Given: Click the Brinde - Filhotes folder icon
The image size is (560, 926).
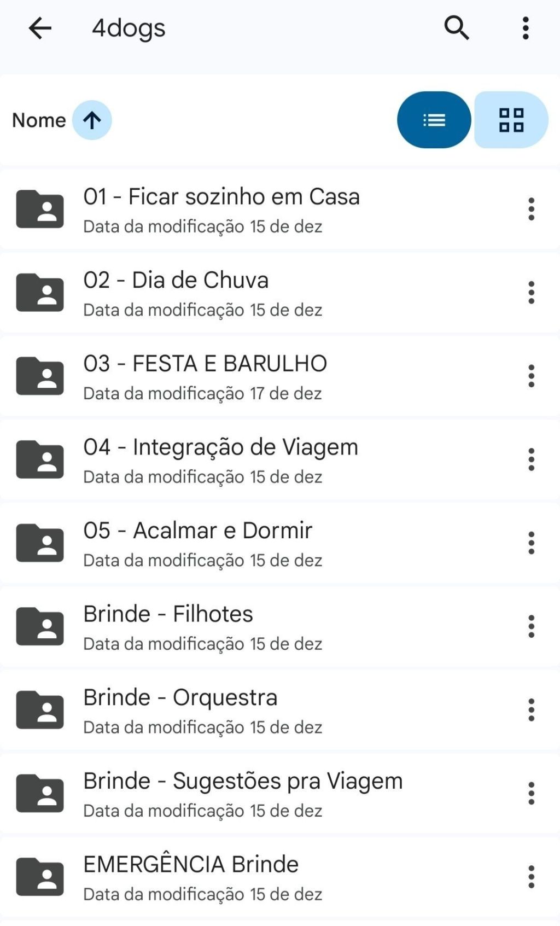Looking at the screenshot, I should pyautogui.click(x=40, y=627).
